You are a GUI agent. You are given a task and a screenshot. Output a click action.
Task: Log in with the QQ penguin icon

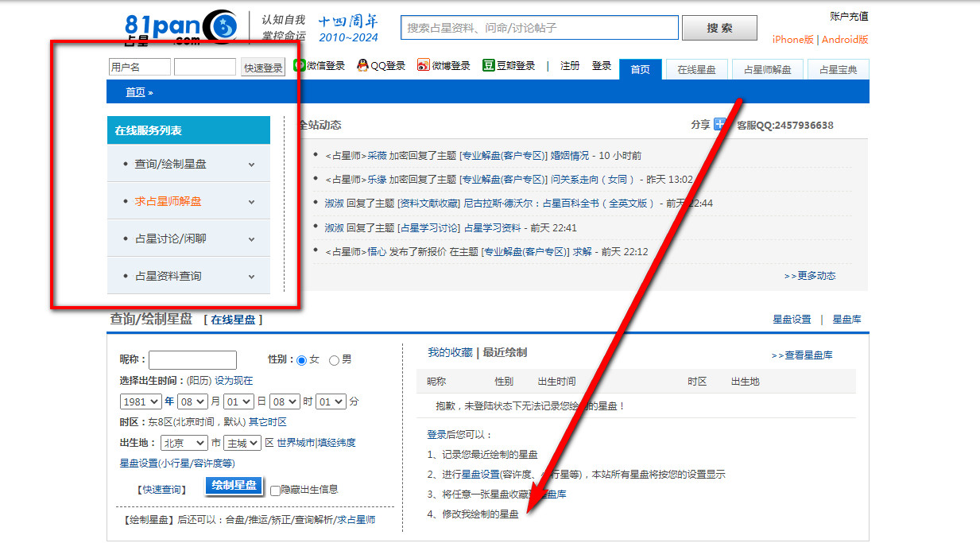click(362, 65)
